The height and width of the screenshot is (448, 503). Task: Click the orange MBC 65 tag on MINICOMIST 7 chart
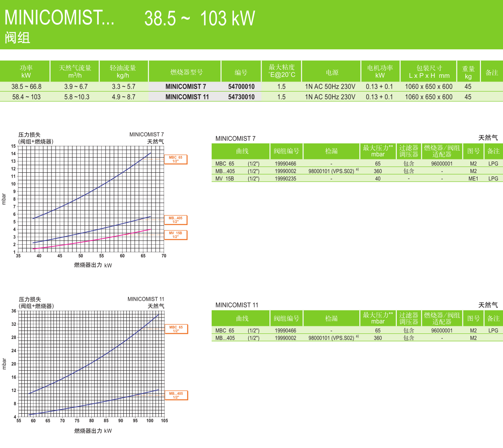[x=175, y=159]
